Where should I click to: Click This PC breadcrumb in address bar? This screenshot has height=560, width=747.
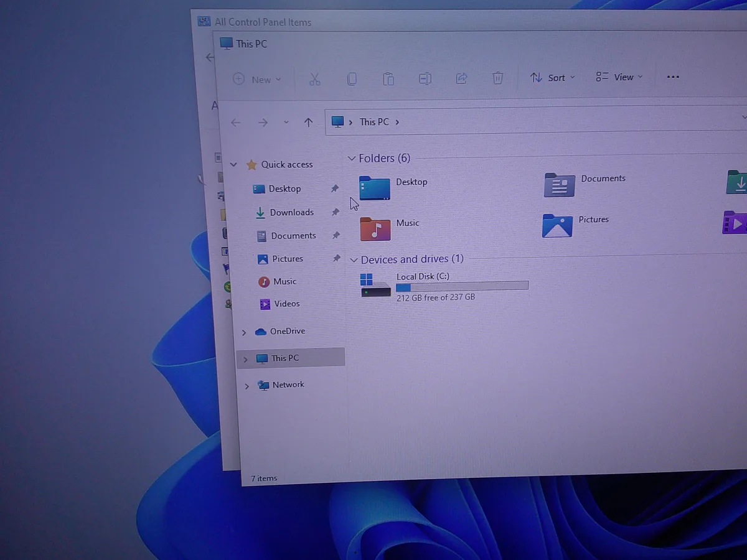[x=374, y=122]
